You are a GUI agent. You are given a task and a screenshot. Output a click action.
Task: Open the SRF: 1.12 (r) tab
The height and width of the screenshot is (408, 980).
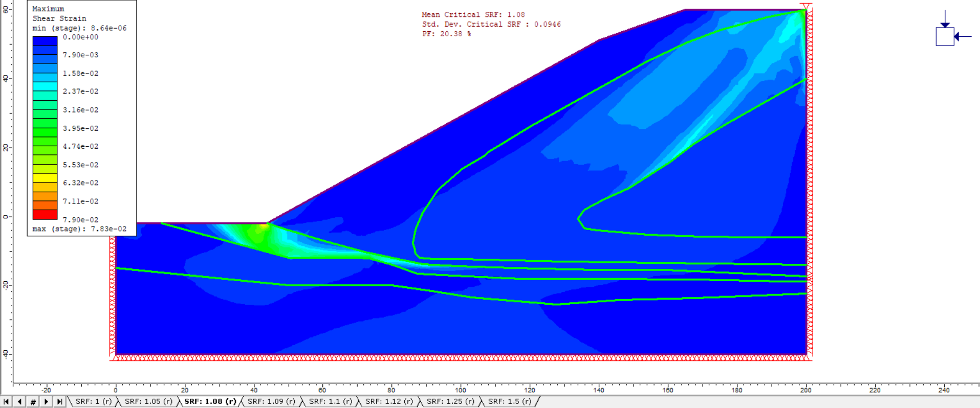(389, 401)
